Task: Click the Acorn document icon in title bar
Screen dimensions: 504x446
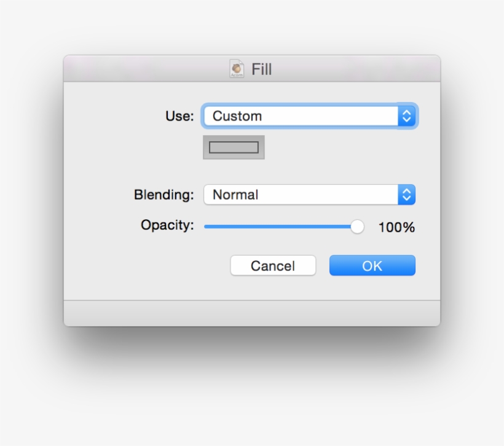Action: pos(237,68)
